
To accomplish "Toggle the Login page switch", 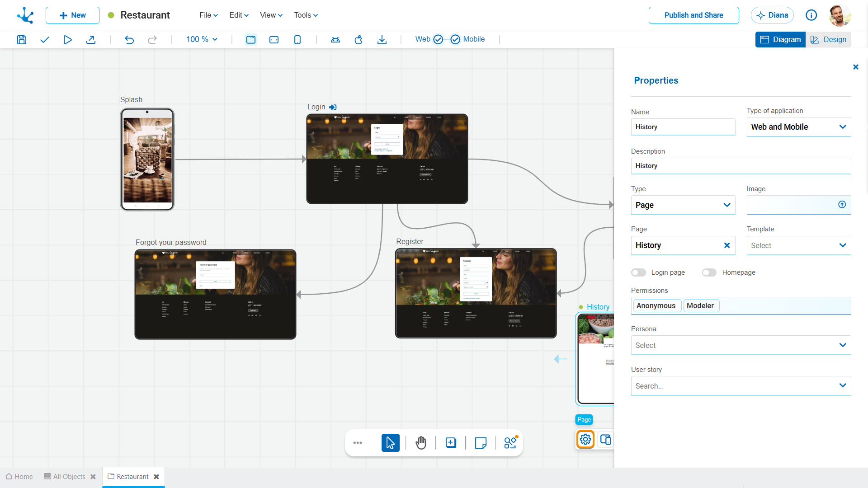I will (x=638, y=272).
